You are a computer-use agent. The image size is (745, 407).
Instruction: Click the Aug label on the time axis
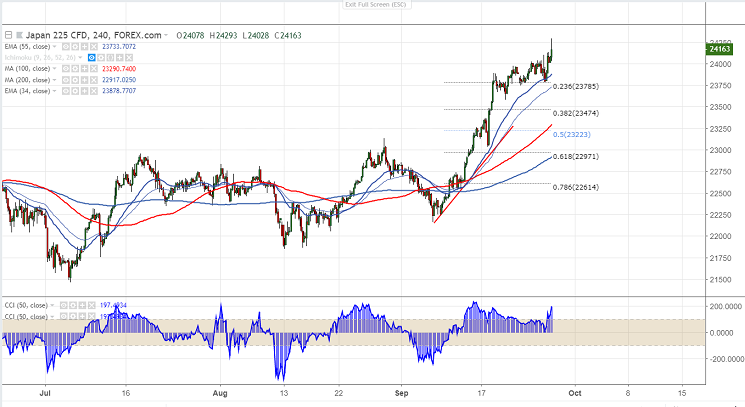click(x=220, y=393)
